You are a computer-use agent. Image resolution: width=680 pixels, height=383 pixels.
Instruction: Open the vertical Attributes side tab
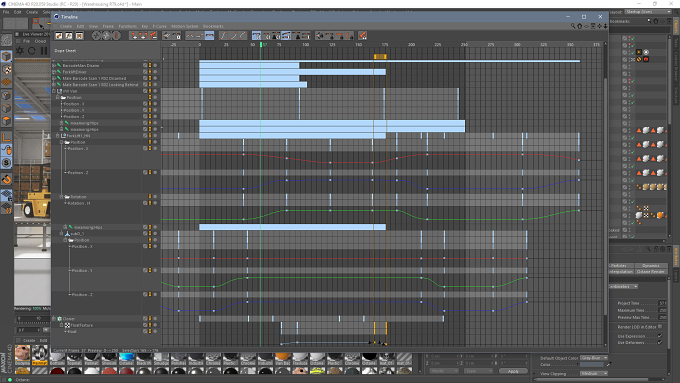pyautogui.click(x=676, y=255)
